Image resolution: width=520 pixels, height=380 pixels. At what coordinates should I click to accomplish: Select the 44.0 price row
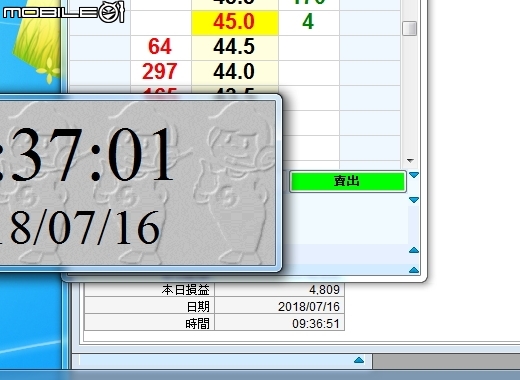[x=235, y=72]
